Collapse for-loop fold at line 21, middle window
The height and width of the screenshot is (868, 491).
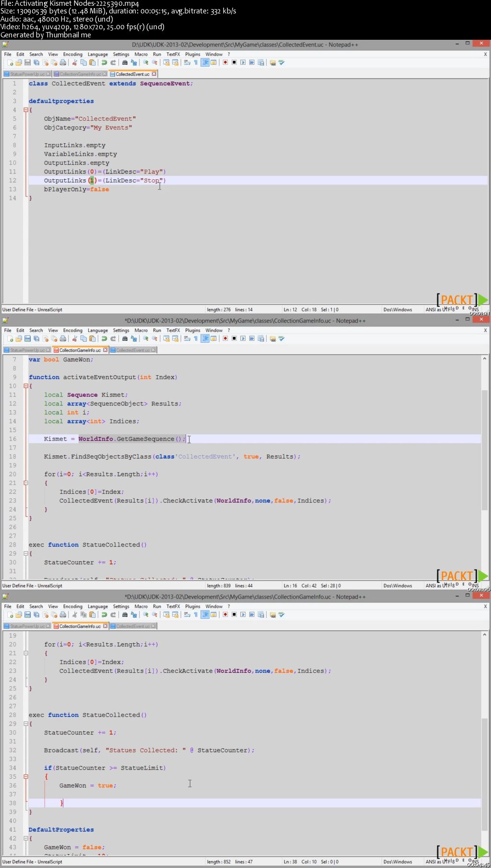[x=26, y=483]
